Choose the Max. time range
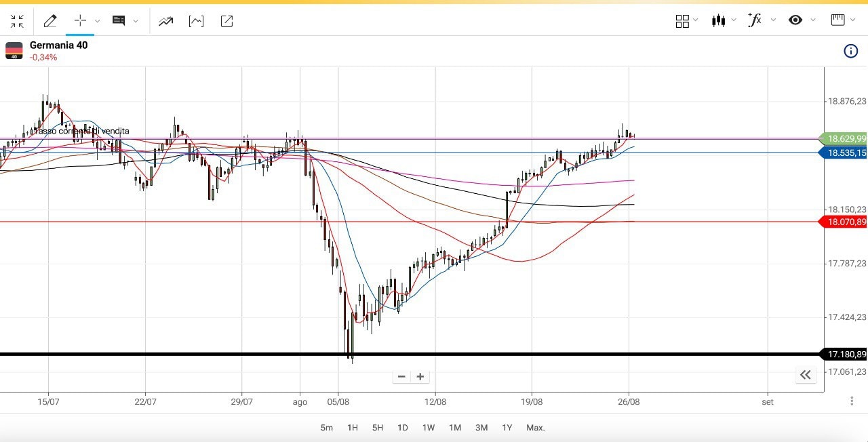 coord(535,428)
